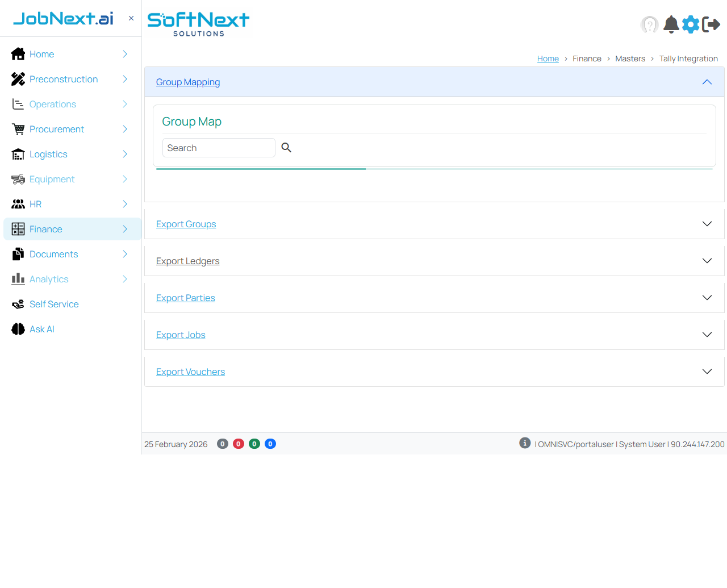Expand Export Vouchers chevron
727x588 pixels.
pos(707,372)
